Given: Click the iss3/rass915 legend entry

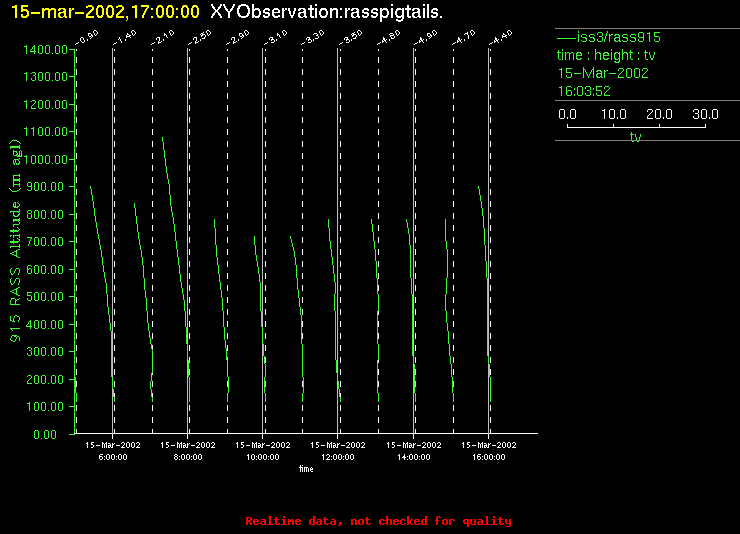Looking at the screenshot, I should pos(609,37).
